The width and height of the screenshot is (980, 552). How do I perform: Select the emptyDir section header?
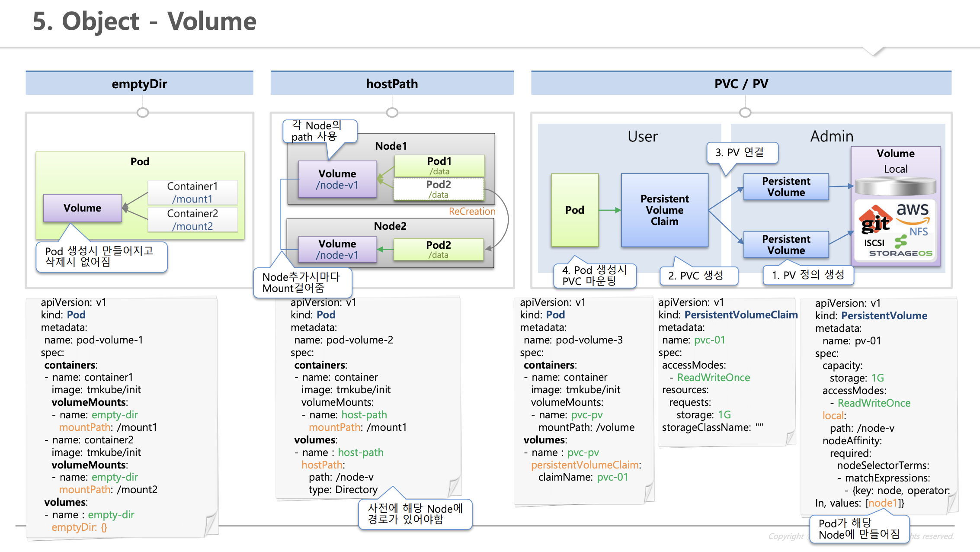point(139,83)
